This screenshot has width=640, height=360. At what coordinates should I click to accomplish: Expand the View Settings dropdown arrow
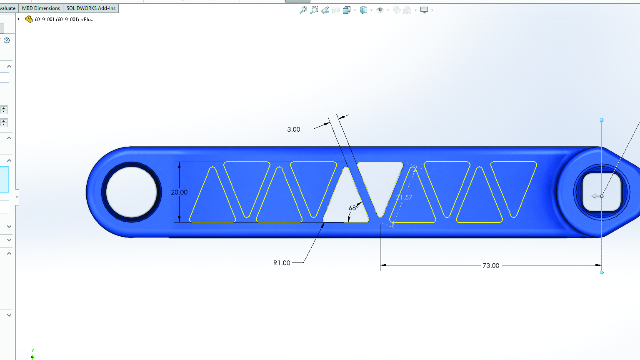click(x=432, y=10)
